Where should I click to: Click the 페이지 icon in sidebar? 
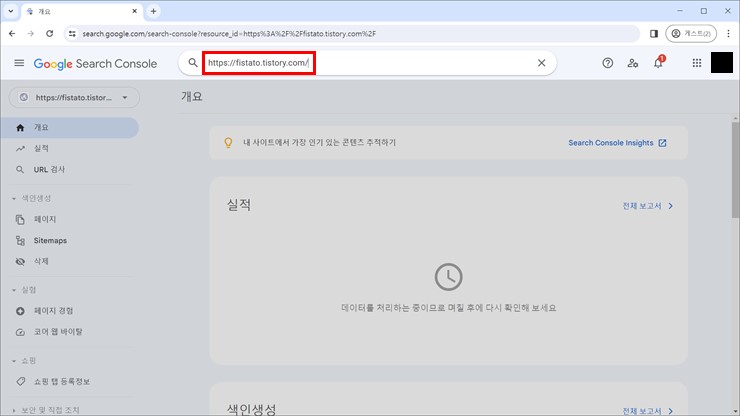[x=20, y=220]
